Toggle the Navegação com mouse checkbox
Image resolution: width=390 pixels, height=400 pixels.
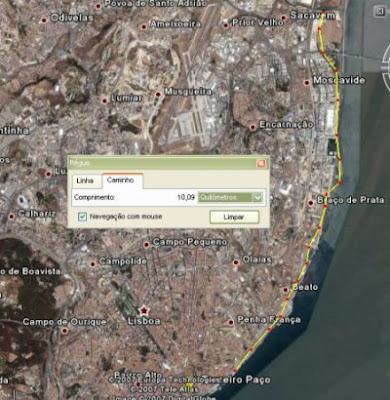(82, 217)
